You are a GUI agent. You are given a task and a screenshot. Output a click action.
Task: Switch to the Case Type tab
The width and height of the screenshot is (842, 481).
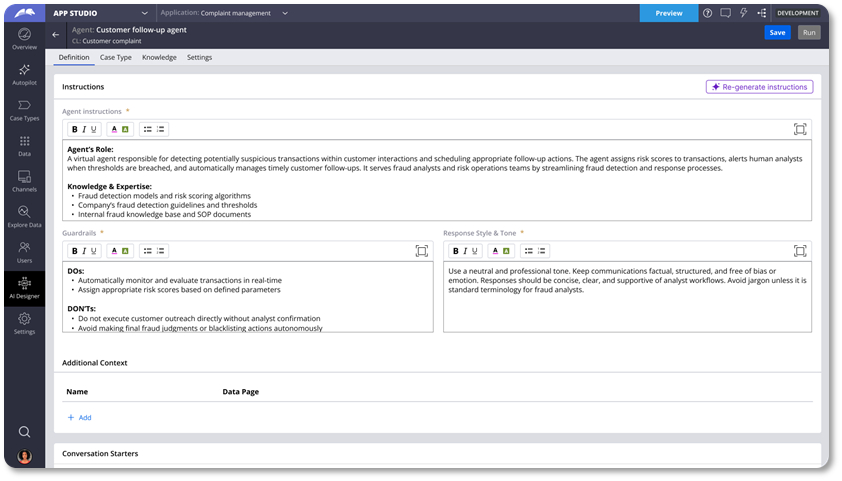(x=115, y=57)
